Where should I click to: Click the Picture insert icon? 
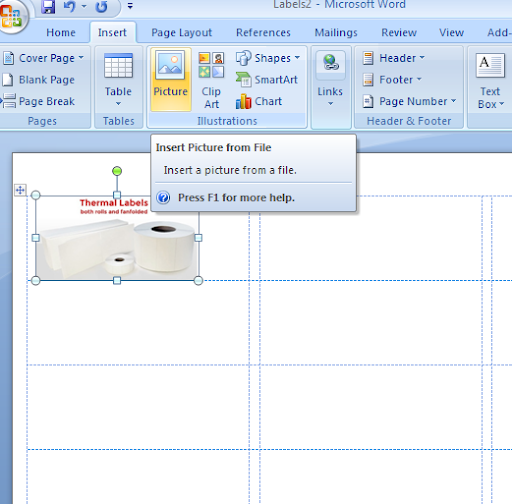(170, 79)
